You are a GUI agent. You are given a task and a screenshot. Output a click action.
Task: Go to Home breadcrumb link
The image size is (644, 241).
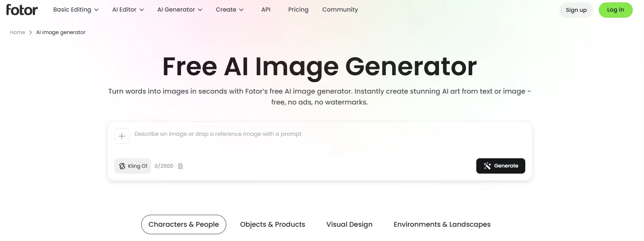tap(17, 32)
